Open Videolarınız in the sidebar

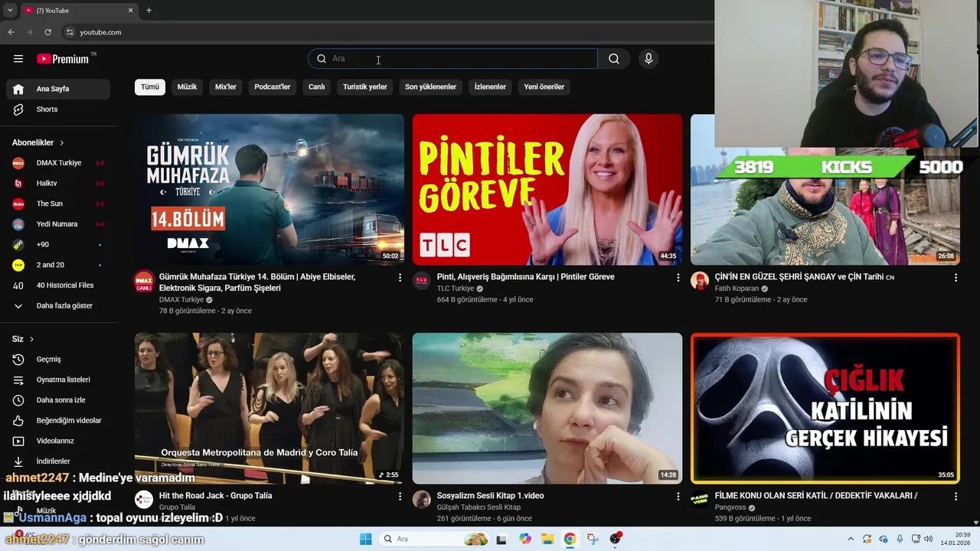click(58, 441)
